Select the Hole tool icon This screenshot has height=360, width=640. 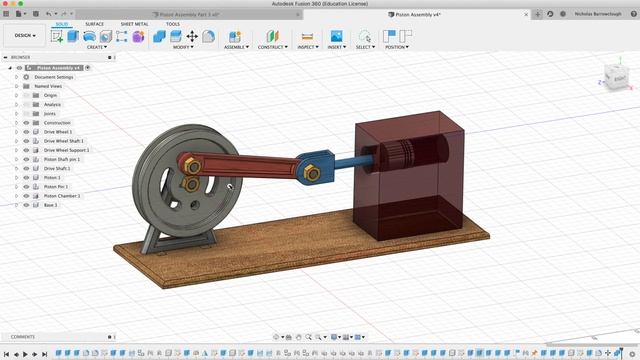[106, 37]
